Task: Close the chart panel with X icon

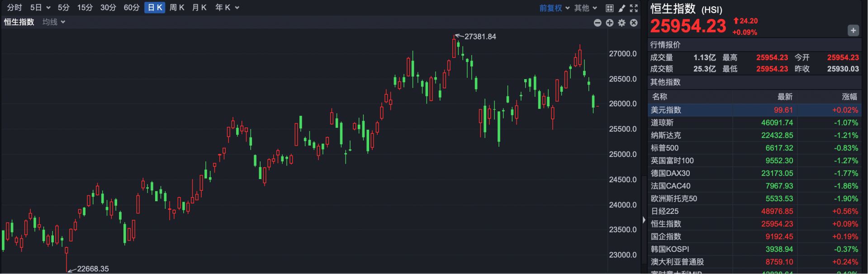Action: point(634,23)
